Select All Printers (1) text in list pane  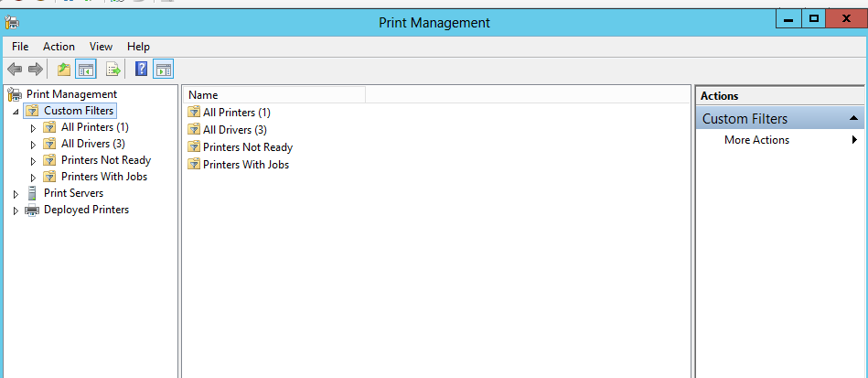coord(236,113)
